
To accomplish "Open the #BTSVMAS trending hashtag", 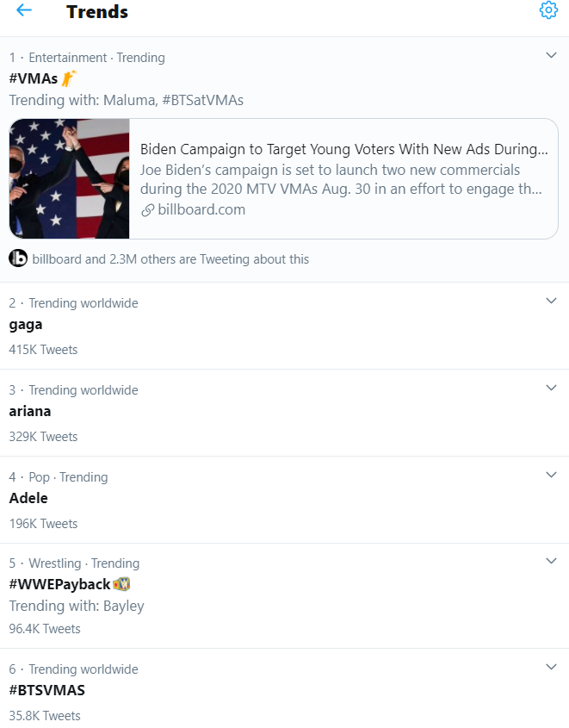I will (46, 690).
